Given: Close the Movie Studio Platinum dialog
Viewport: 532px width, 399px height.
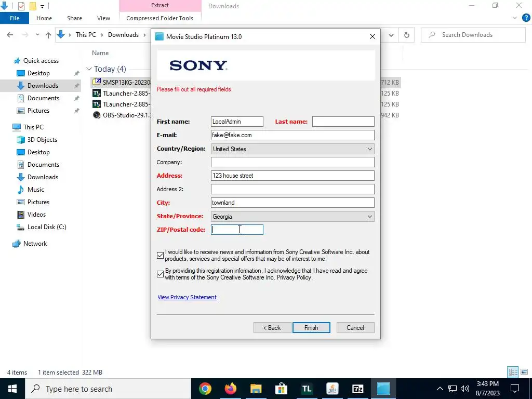Looking at the screenshot, I should [372, 37].
